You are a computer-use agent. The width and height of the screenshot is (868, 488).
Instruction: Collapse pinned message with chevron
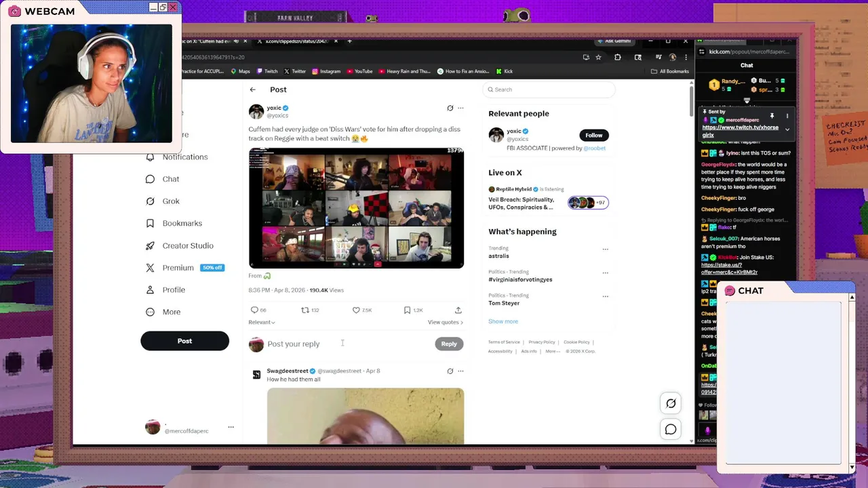click(787, 129)
